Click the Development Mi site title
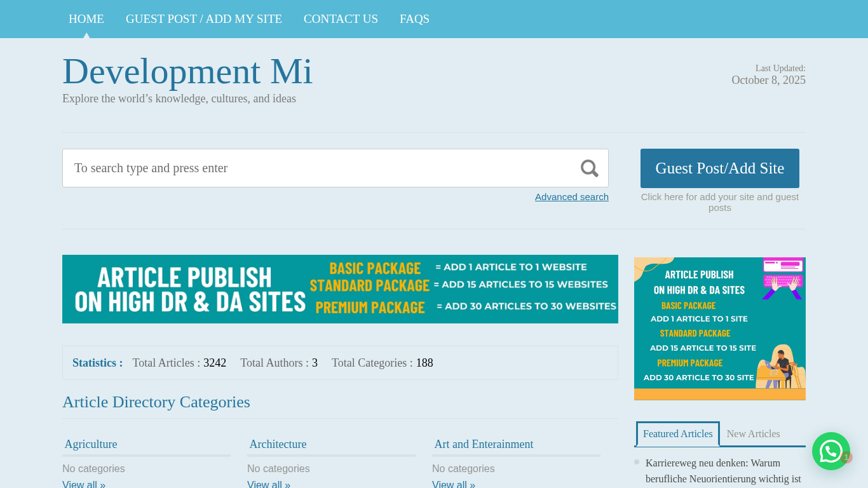This screenshot has width=868, height=488. [x=187, y=71]
